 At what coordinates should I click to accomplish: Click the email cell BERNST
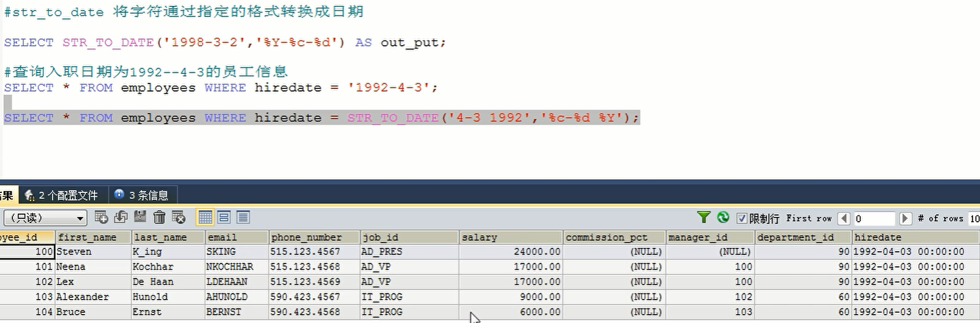pyautogui.click(x=237, y=311)
